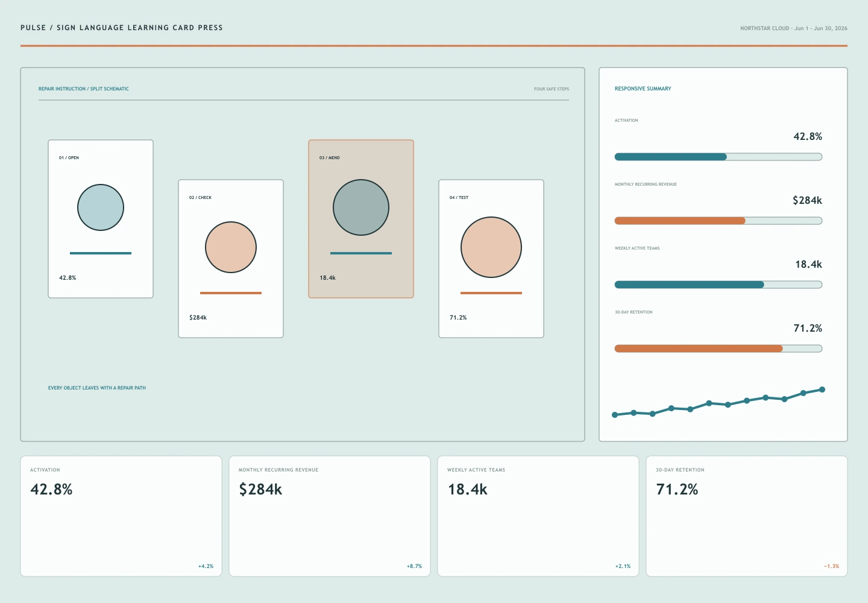Image resolution: width=868 pixels, height=603 pixels.
Task: Click the +8.7% change value
Action: (x=414, y=566)
